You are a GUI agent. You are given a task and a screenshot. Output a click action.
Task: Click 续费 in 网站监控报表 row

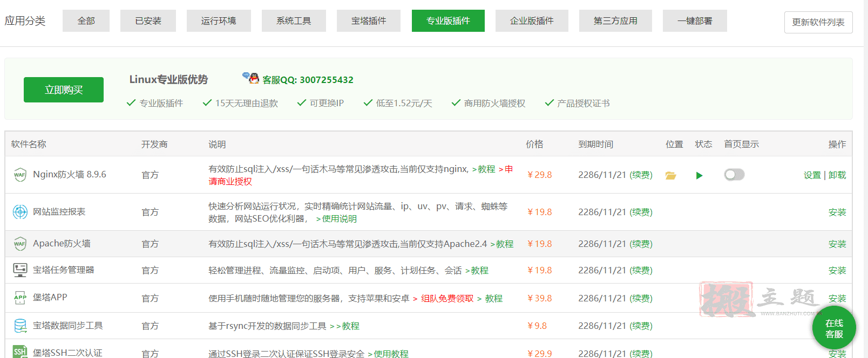[641, 212]
